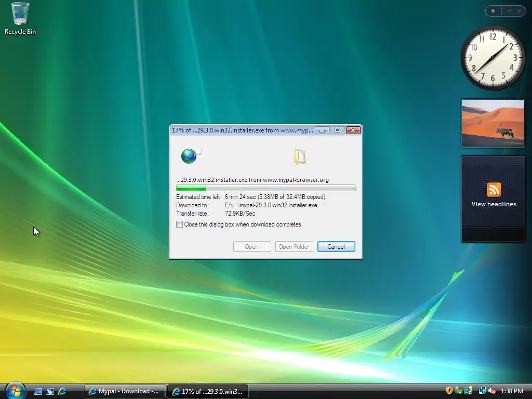Viewport: 532px width, 399px height.
Task: Click the analog clock gadget
Action: pos(493,57)
